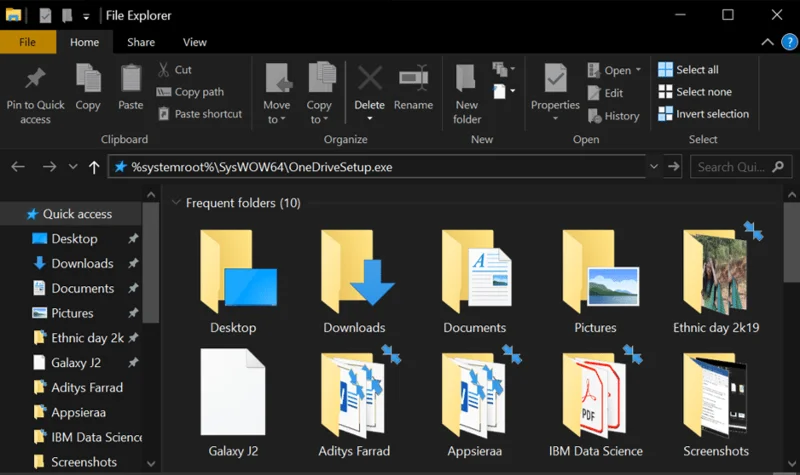Collapse the ribbon with the chevron
The width and height of the screenshot is (800, 475).
click(x=767, y=42)
